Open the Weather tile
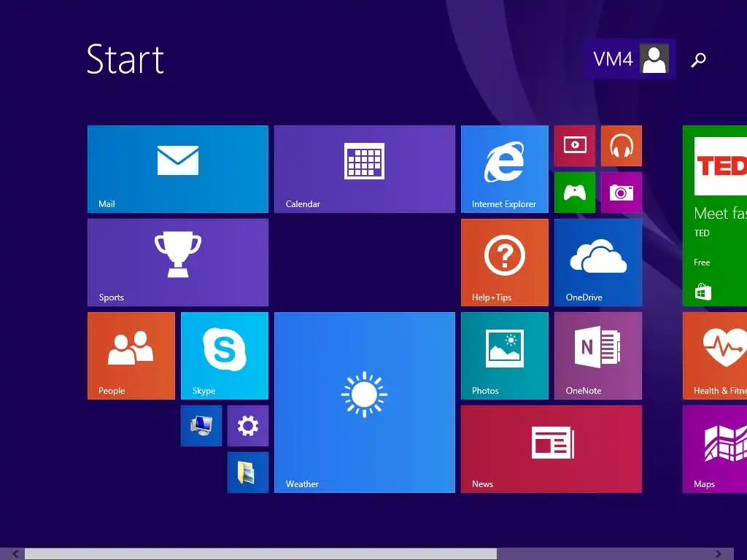Viewport: 747px width, 560px height. [365, 402]
